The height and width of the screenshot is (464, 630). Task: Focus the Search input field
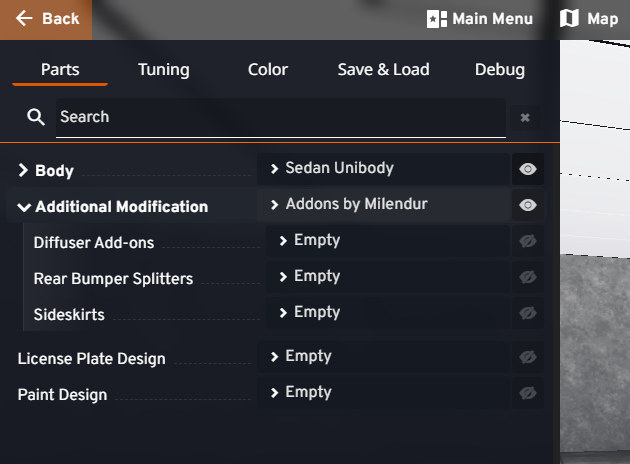[x=280, y=117]
